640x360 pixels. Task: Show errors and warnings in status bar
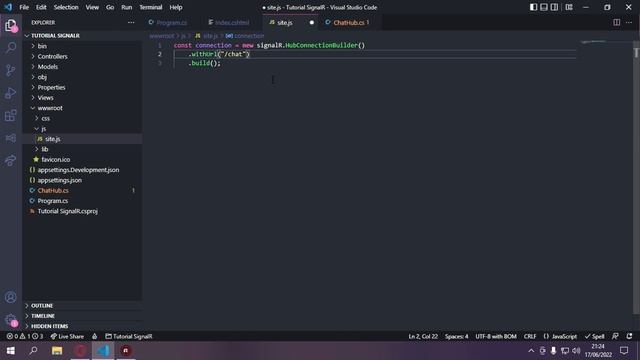pyautogui.click(x=24, y=336)
